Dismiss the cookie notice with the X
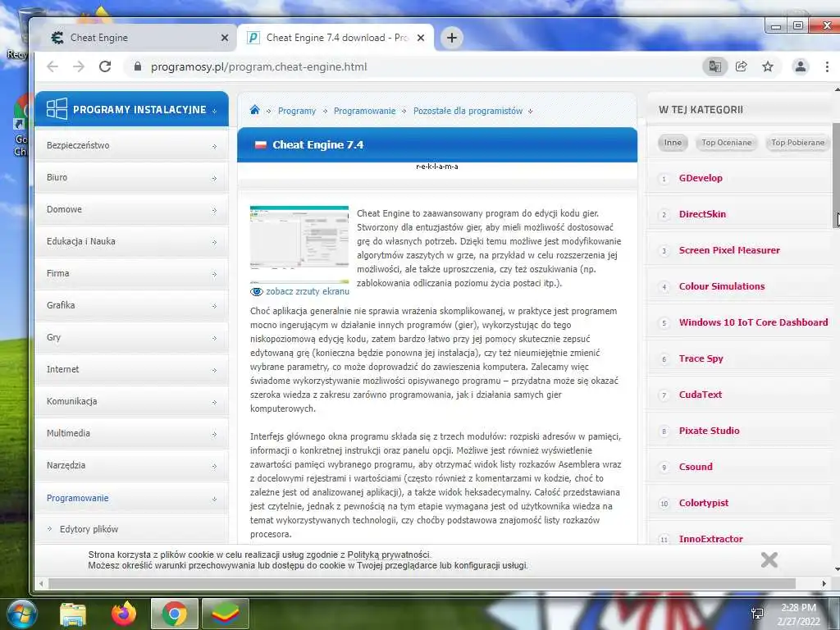The image size is (840, 630). [x=769, y=559]
